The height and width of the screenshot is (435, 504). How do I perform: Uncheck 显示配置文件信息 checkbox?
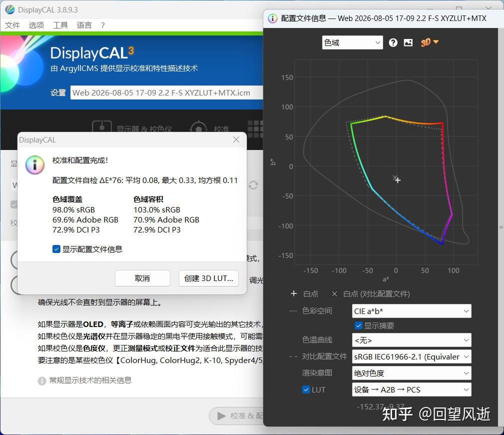click(56, 249)
